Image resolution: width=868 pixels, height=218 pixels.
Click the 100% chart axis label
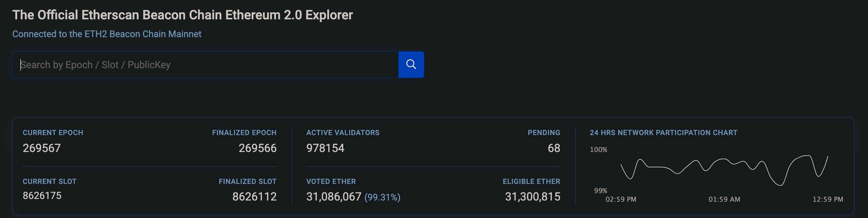click(598, 150)
